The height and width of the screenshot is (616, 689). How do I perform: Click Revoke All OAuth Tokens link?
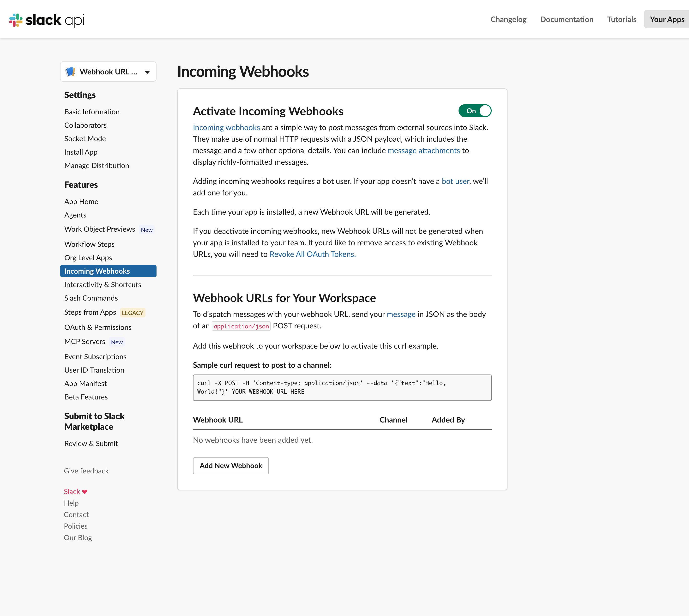[312, 254]
